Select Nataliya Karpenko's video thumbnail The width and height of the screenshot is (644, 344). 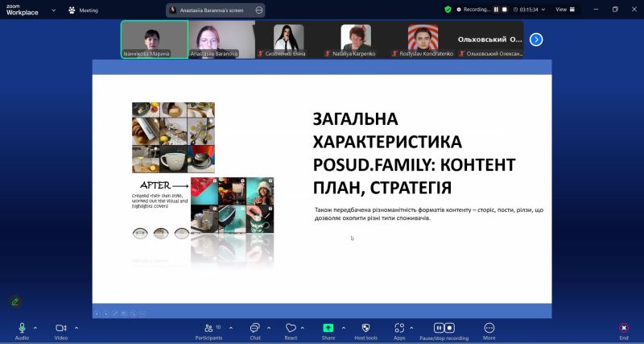point(355,39)
